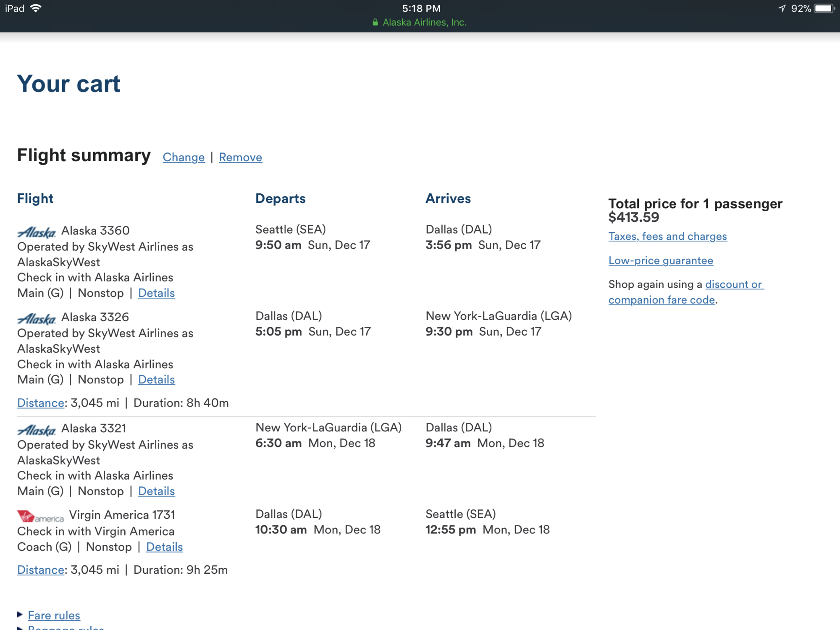
Task: Click the outbound Distance link
Action: 40,403
